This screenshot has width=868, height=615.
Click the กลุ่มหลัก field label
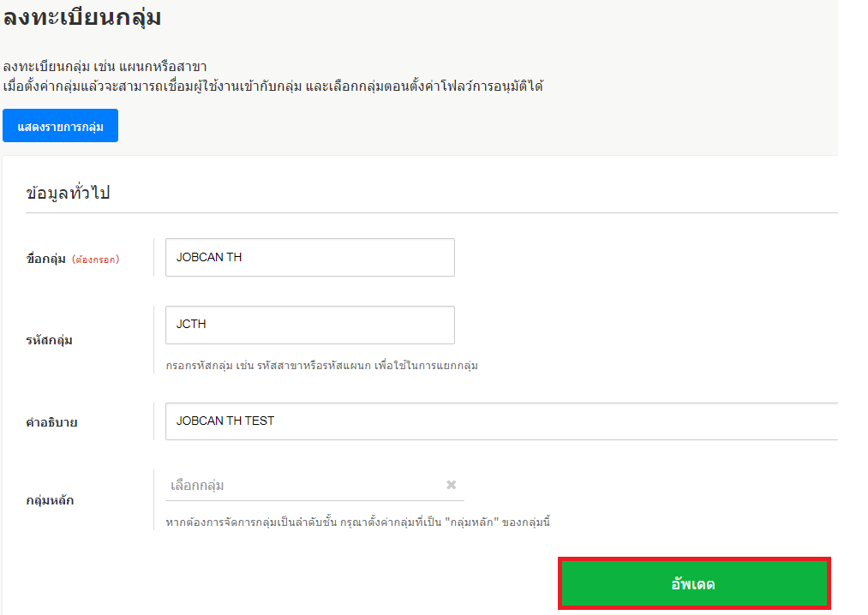pos(50,500)
